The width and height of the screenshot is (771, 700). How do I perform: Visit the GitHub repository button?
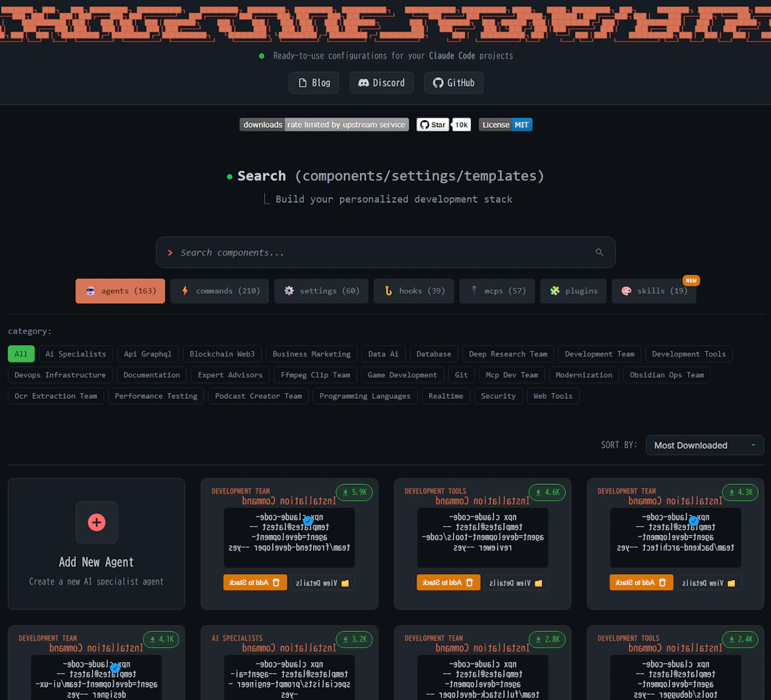tap(454, 83)
